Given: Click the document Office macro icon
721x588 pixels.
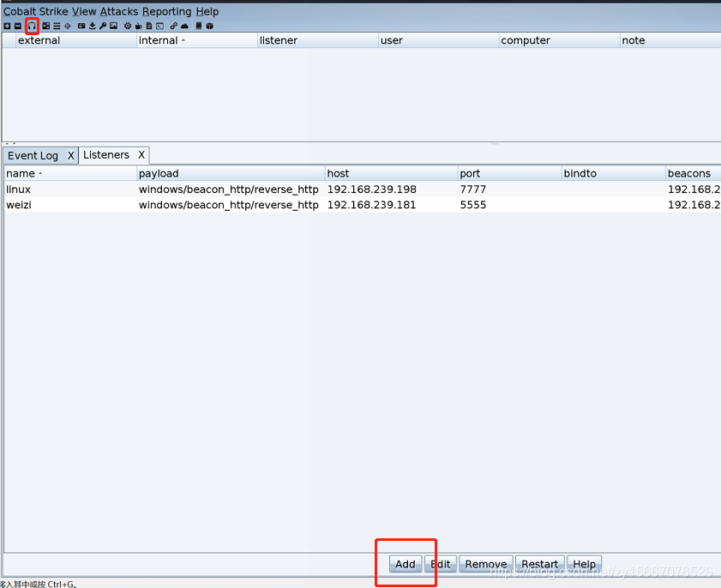Looking at the screenshot, I should 149,26.
